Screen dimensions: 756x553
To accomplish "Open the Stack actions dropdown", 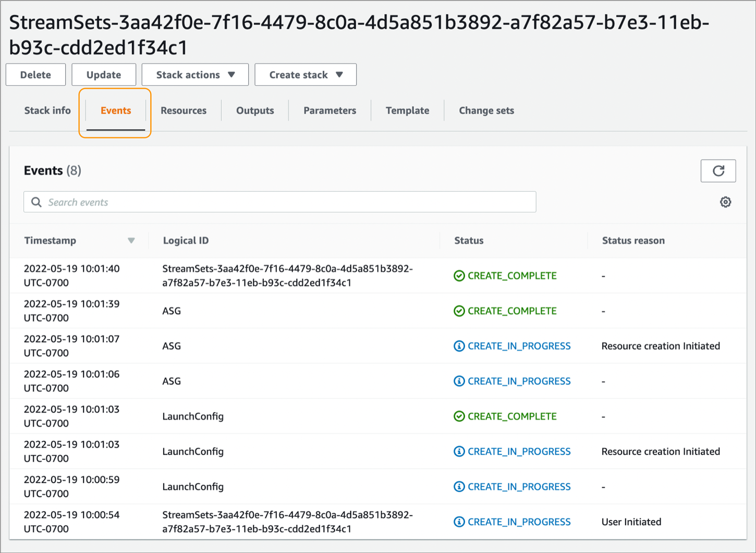I will (x=194, y=75).
